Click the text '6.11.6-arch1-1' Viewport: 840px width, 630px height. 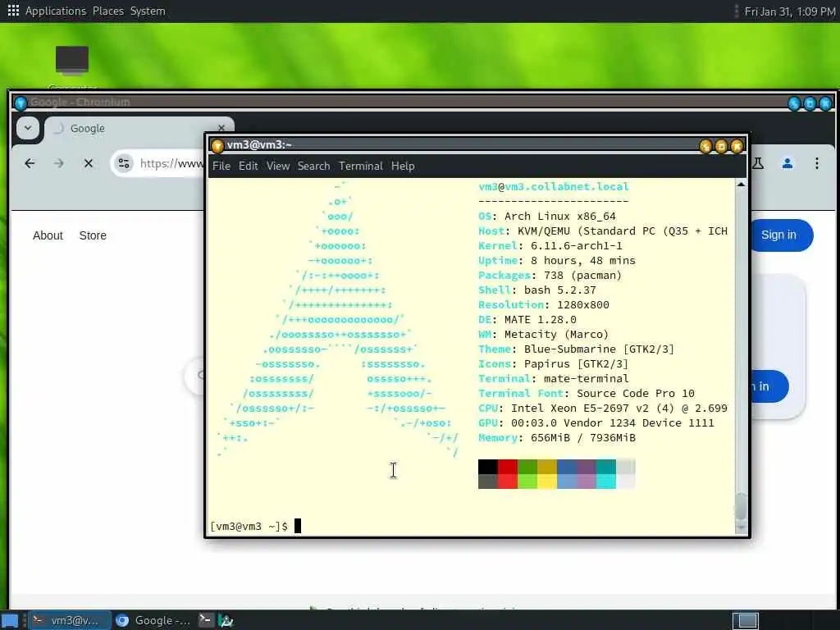[x=577, y=246]
